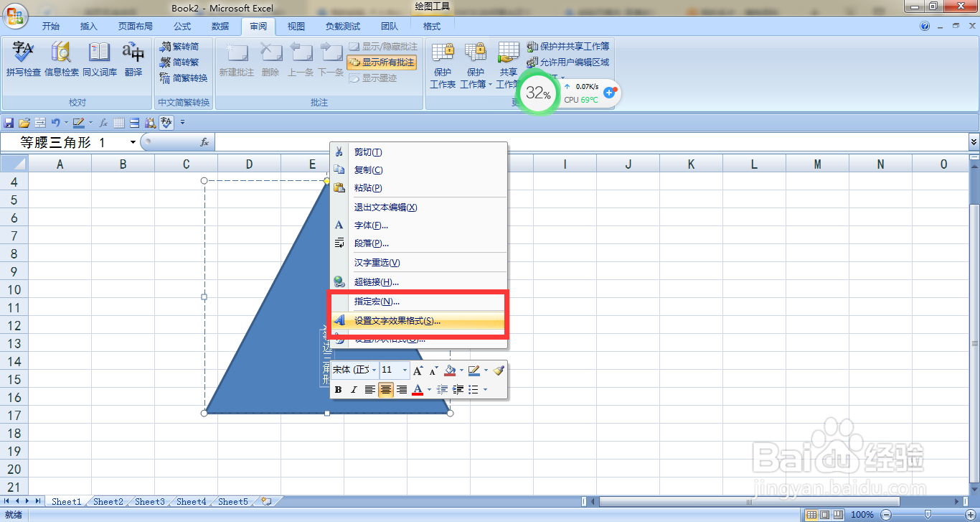980x522 pixels.
Task: Align text left in mini toolbar
Action: point(370,389)
